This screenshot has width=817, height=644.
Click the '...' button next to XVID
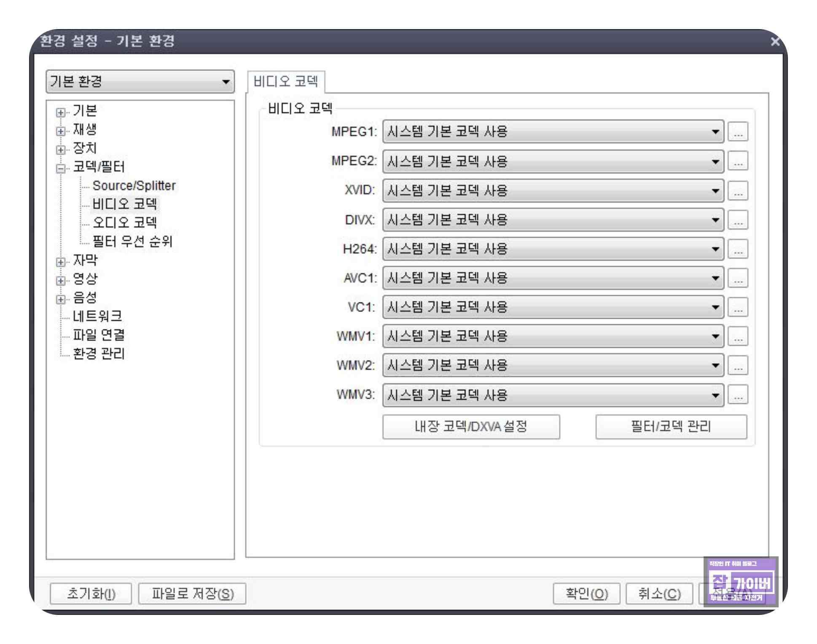point(738,191)
